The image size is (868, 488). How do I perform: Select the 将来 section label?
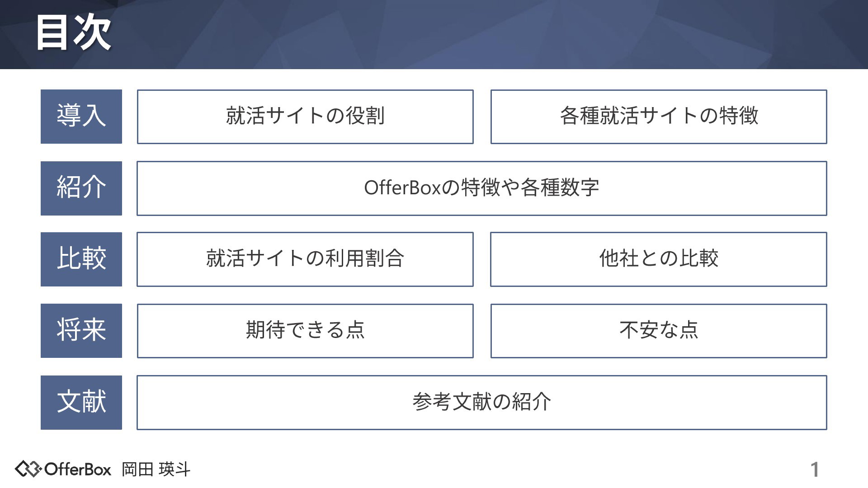81,331
